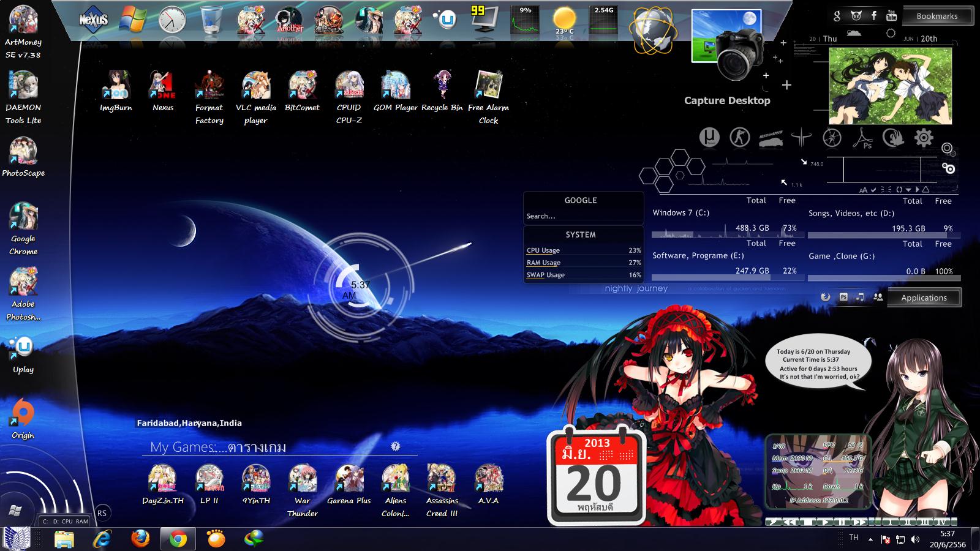Open the Assassins Creed III shortcut
The height and width of the screenshot is (551, 980).
pyautogui.click(x=442, y=490)
